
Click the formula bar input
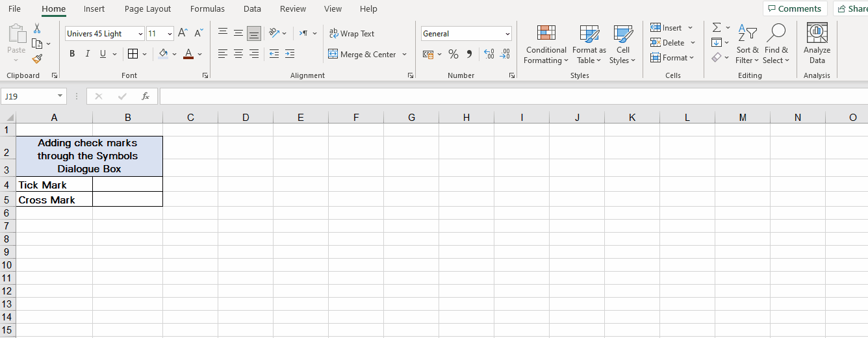[x=513, y=96]
